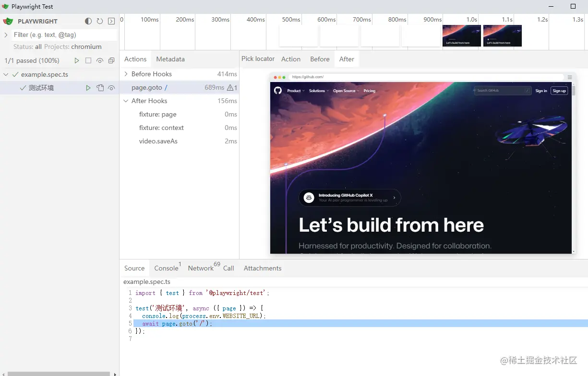Screen dimensions: 588x376
Task: Click the snapshot browser hamburger menu icon
Action: tap(570, 77)
